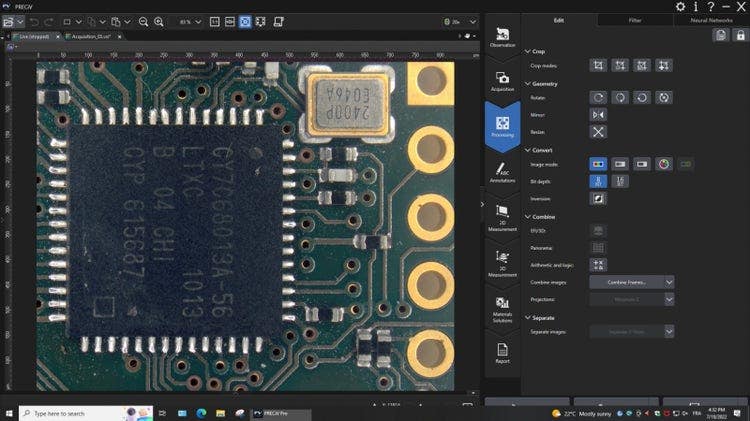Collapse the Crop section
Screen dimensions: 750x421
(527, 51)
